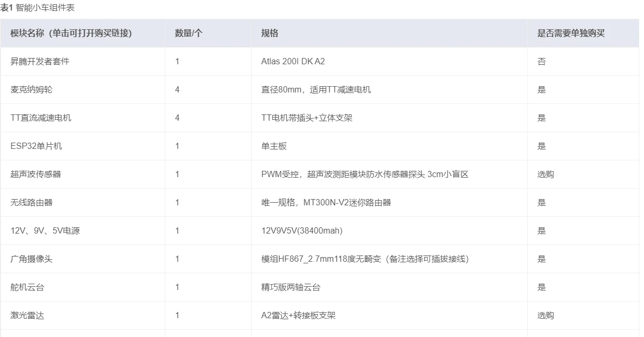Click the Atlas 200I DK A2 spec cell
This screenshot has width=644, height=337.
click(293, 62)
